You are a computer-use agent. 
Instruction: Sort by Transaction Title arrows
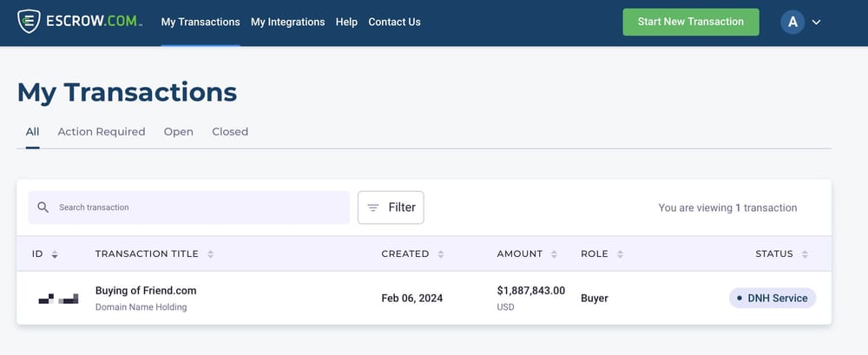pyautogui.click(x=210, y=254)
